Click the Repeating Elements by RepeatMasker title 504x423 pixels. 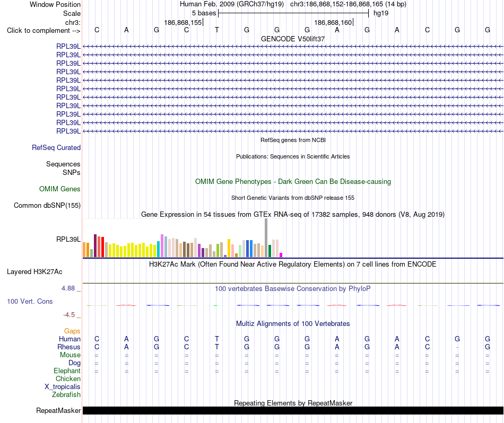tap(293, 403)
